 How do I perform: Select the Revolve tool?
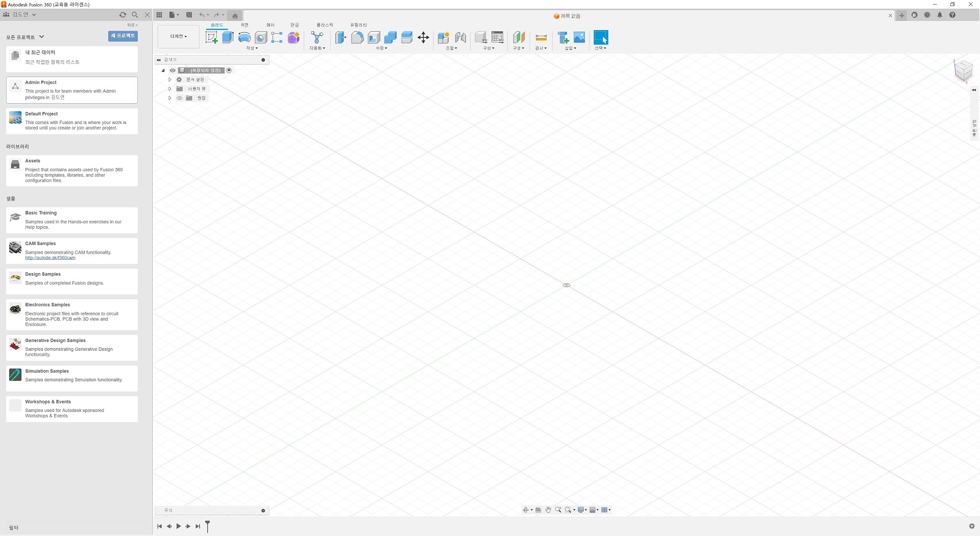(x=244, y=37)
